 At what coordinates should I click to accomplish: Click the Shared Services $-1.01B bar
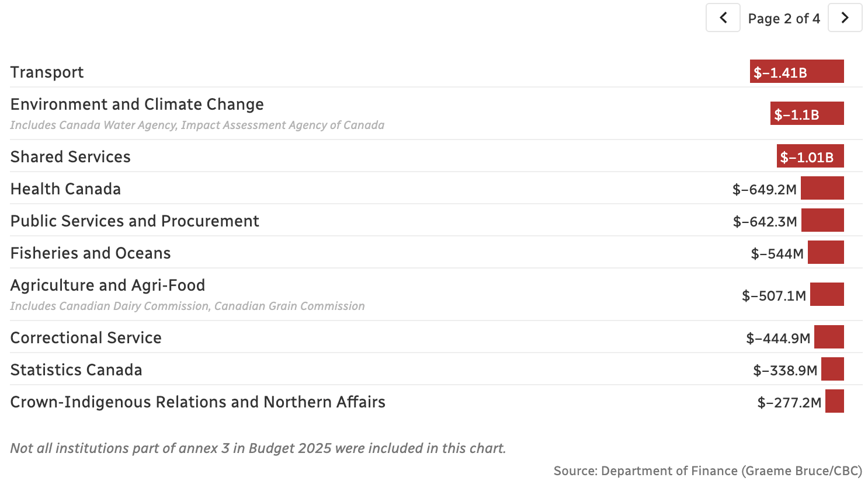click(810, 156)
